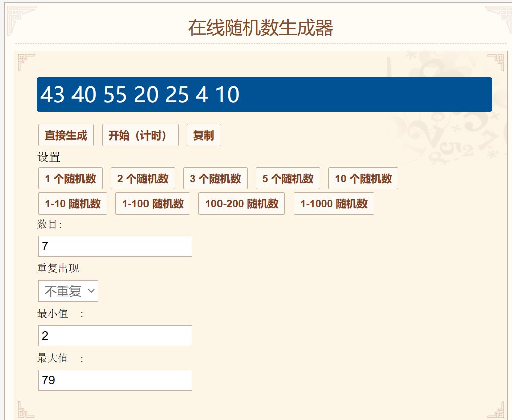Select the 1 个随机数 preset
The height and width of the screenshot is (420, 512).
point(70,178)
